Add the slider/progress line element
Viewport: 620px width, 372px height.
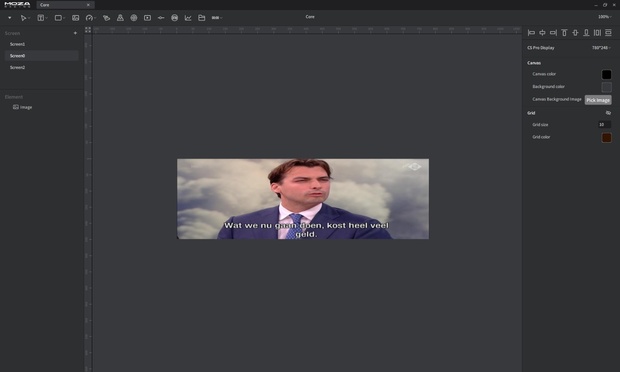tap(161, 18)
